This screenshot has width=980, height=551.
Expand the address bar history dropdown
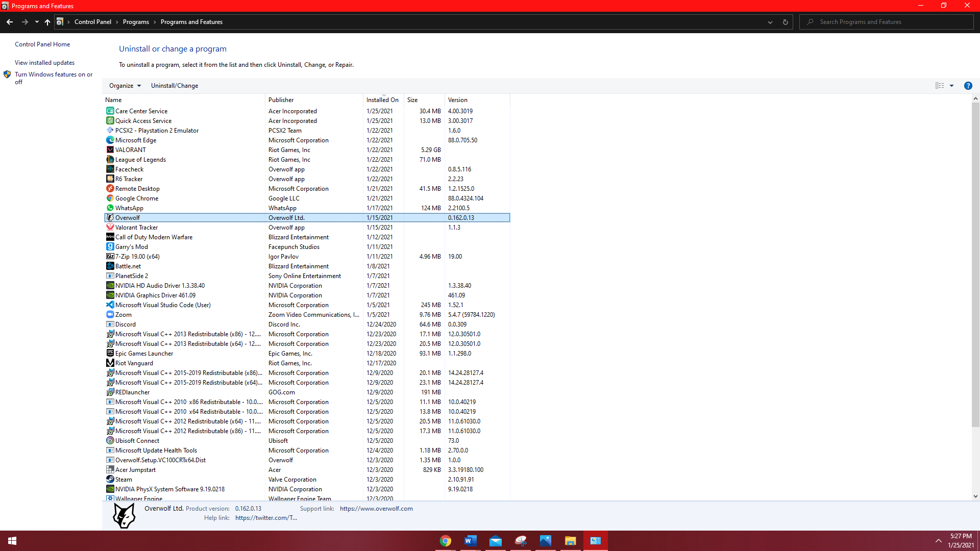770,22
